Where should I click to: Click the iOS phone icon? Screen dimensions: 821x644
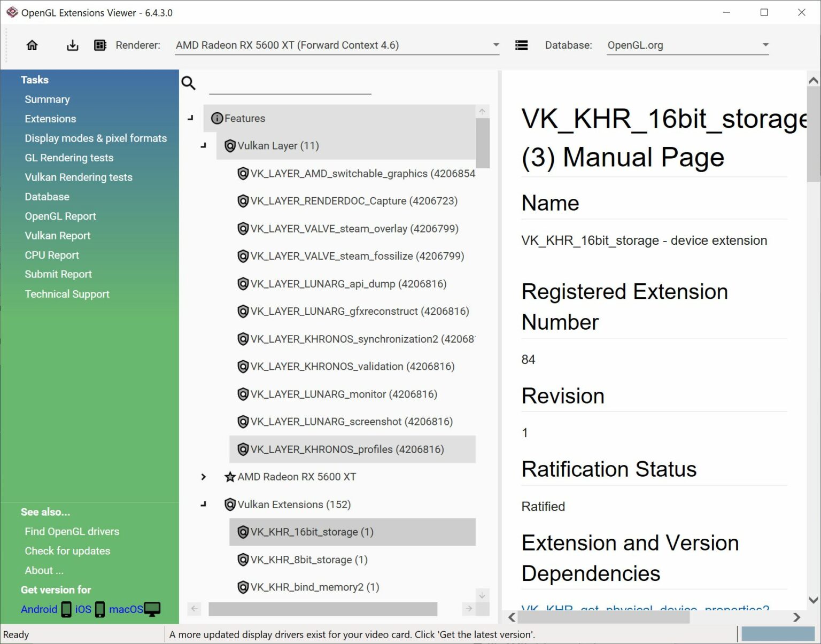click(x=100, y=609)
